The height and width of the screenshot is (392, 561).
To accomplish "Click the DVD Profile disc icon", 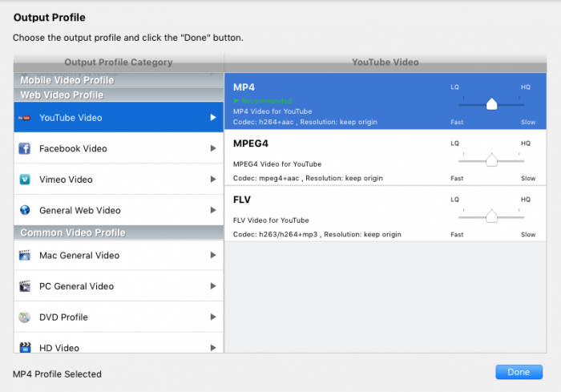I will click(24, 317).
